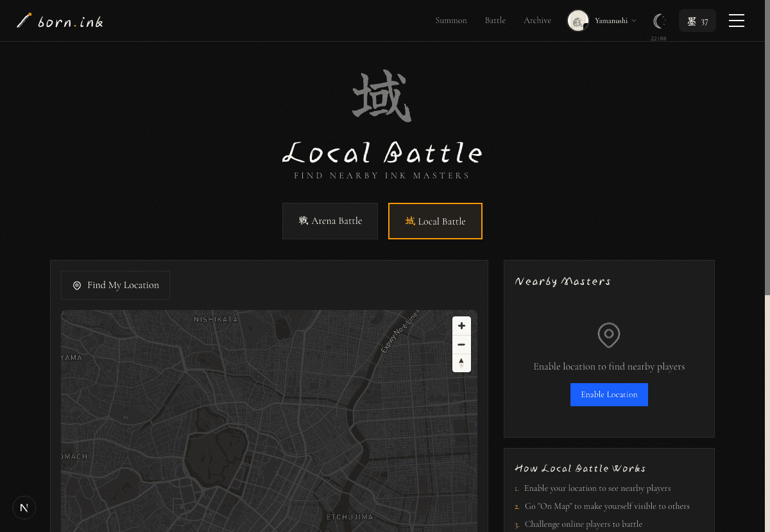Open the Battle navigation item
770x532 pixels.
495,21
